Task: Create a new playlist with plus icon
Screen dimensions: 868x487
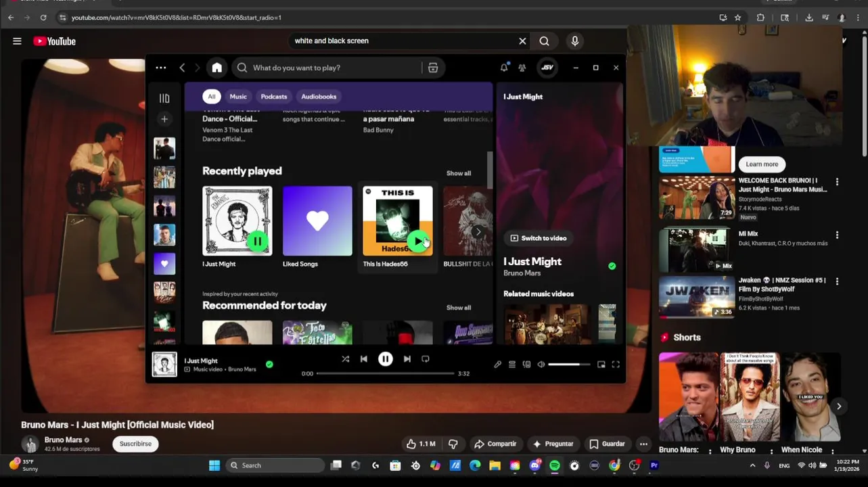Action: coord(164,119)
